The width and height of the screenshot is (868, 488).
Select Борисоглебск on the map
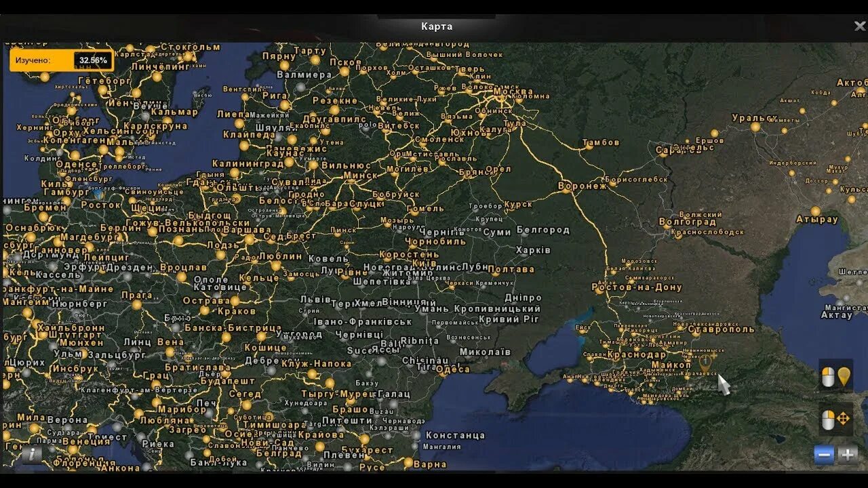tap(637, 180)
